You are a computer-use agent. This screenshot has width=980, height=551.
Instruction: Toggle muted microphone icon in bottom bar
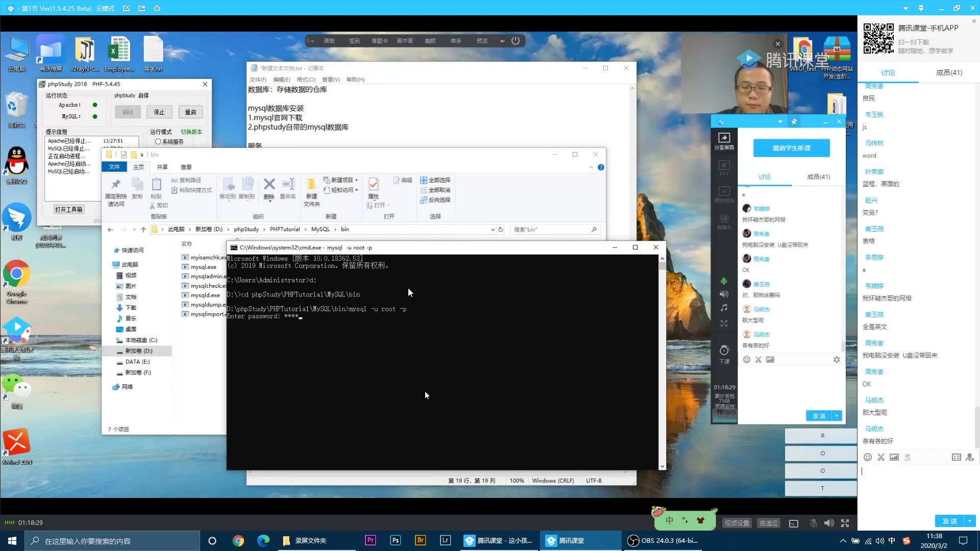[x=813, y=523]
